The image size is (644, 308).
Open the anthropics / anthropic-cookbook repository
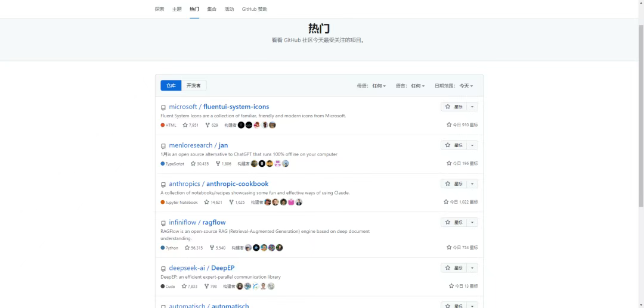point(218,183)
